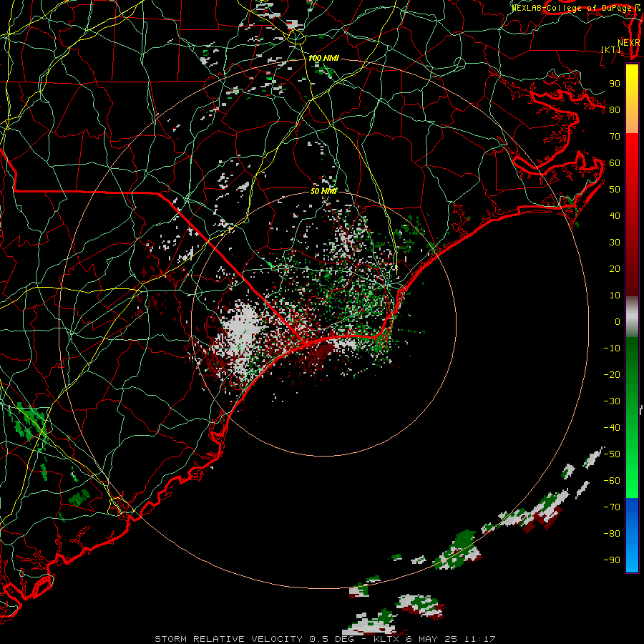Viewport: 644px width, 644px height.
Task: Click the [KT] units label
Action: point(611,49)
